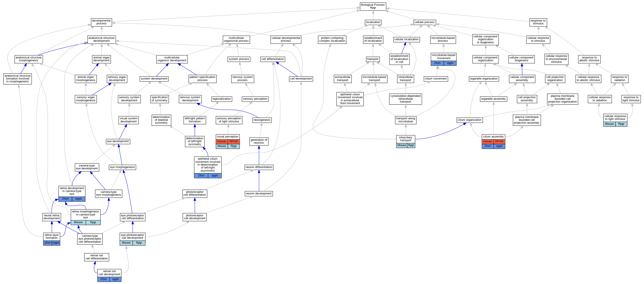The height and width of the screenshot is (284, 644).
Task: Click pattern specification process node
Action: [x=203, y=79]
